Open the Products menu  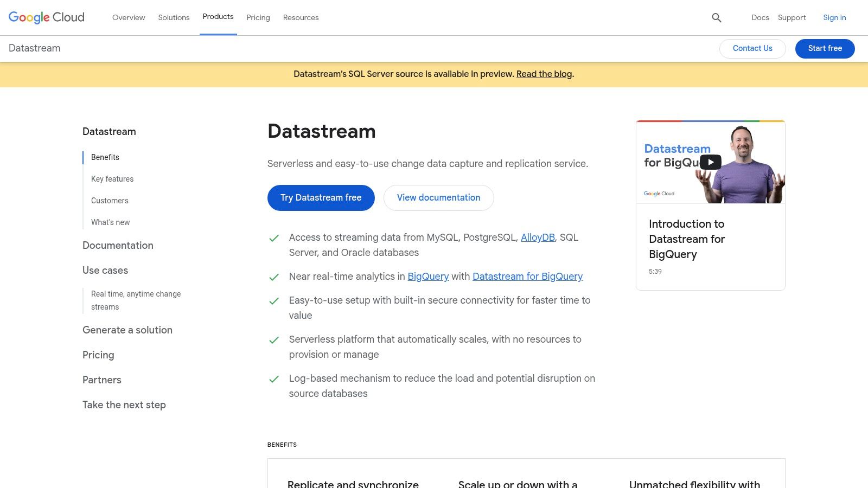(x=218, y=17)
